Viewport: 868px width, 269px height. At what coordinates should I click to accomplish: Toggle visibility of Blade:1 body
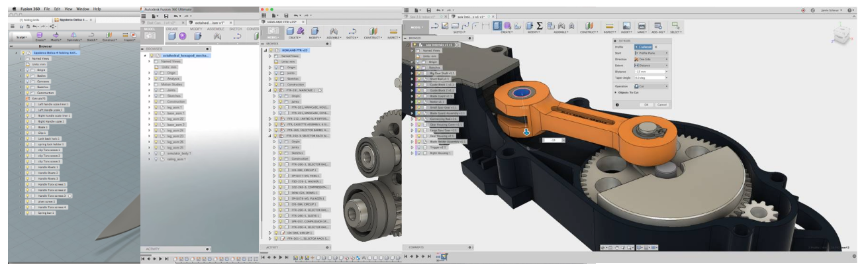pyautogui.click(x=26, y=127)
